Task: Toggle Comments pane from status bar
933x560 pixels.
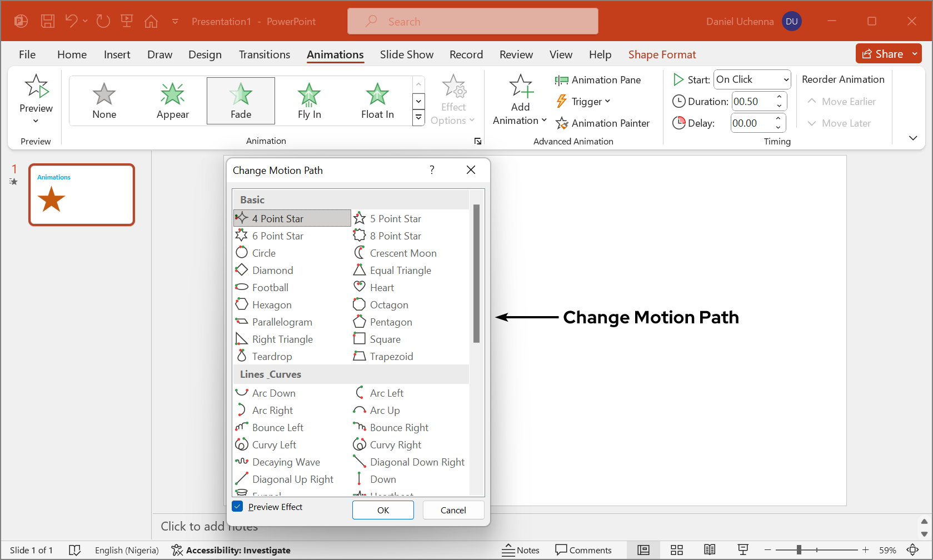Action: [583, 550]
